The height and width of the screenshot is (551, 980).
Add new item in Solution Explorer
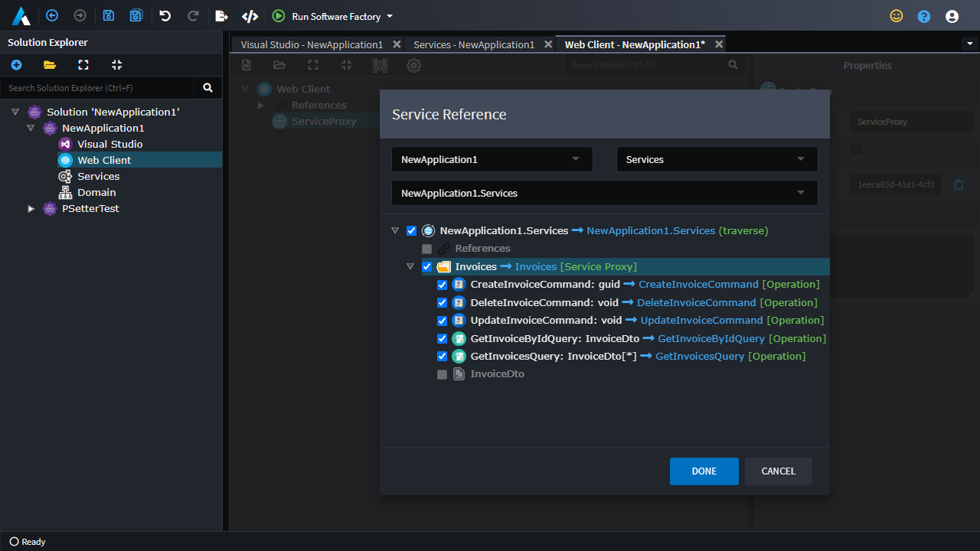[x=16, y=65]
